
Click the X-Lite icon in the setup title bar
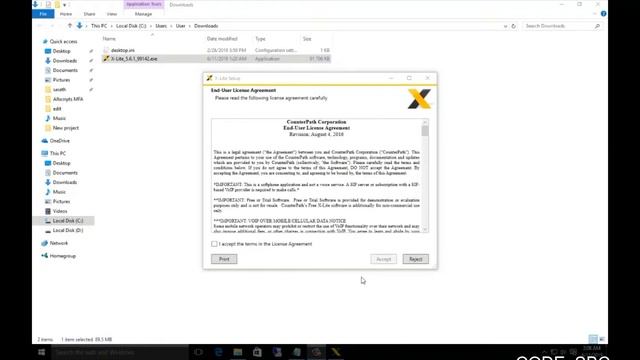(209, 78)
